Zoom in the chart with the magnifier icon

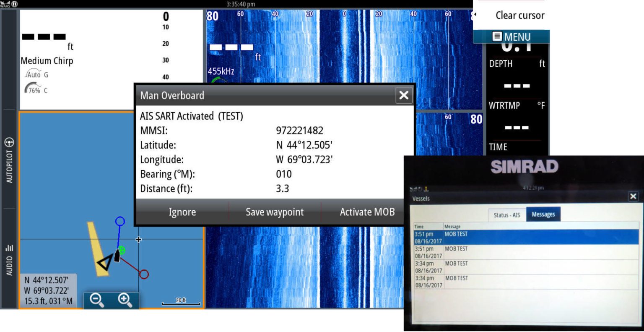click(125, 300)
